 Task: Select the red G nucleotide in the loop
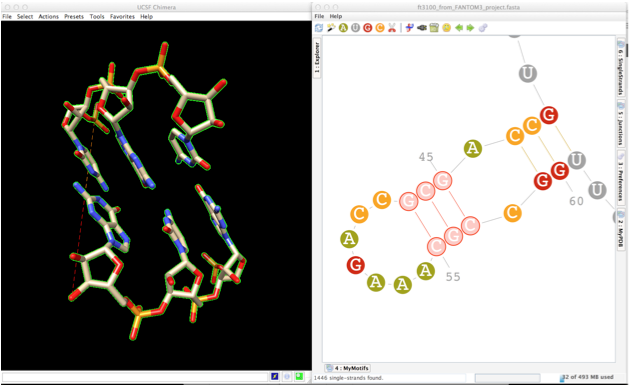[356, 265]
